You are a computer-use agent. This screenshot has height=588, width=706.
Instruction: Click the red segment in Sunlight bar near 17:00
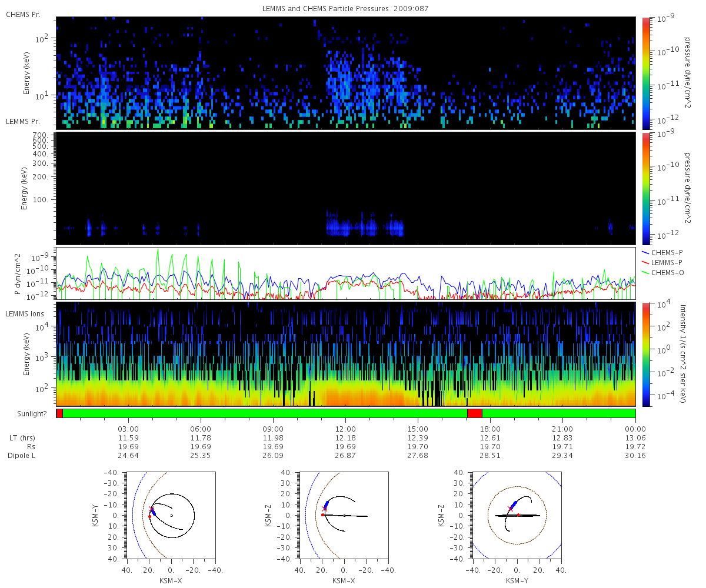point(475,413)
